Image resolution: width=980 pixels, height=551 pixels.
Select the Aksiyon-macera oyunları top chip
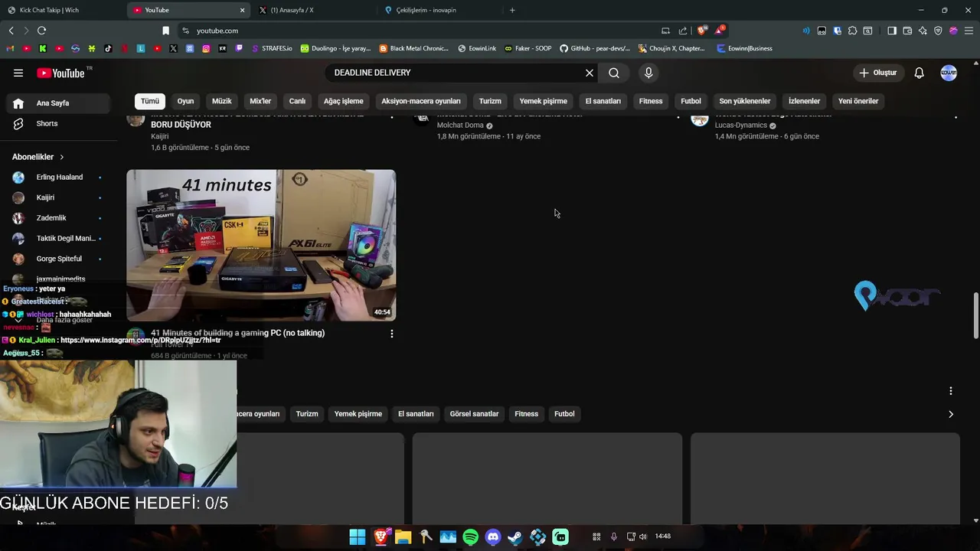(421, 101)
